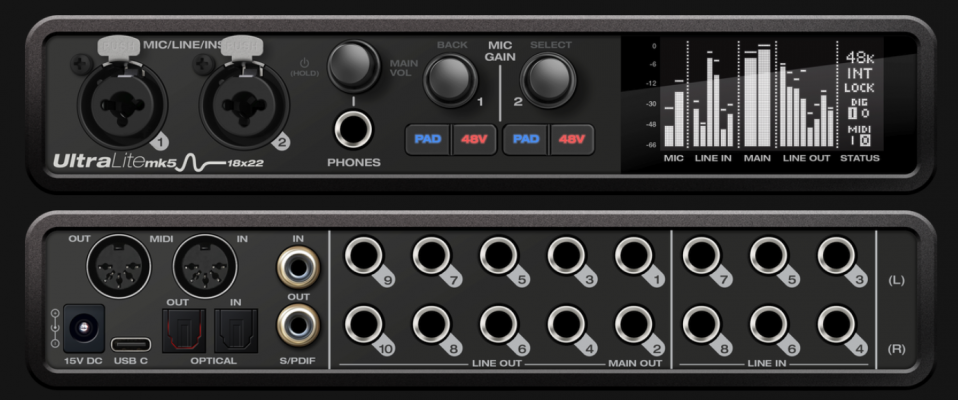Click the mic/line/inst combo input 1 jack
Viewport: 958px width, 400px height.
(122, 104)
